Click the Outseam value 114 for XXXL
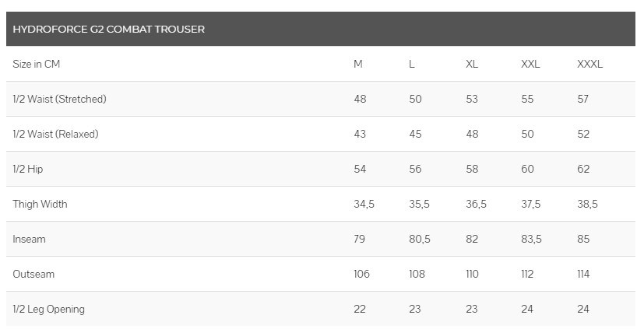 click(583, 274)
